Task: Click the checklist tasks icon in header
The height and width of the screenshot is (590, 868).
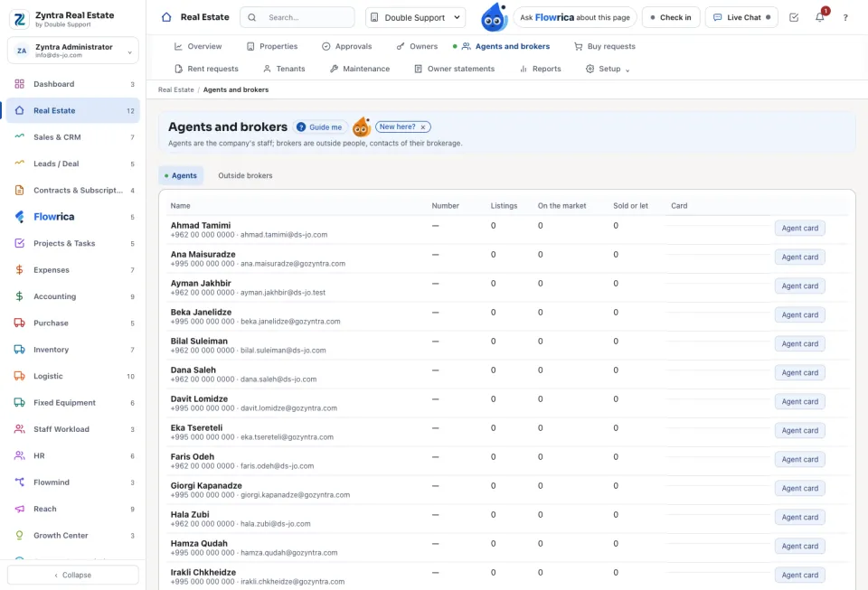Action: [x=794, y=18]
